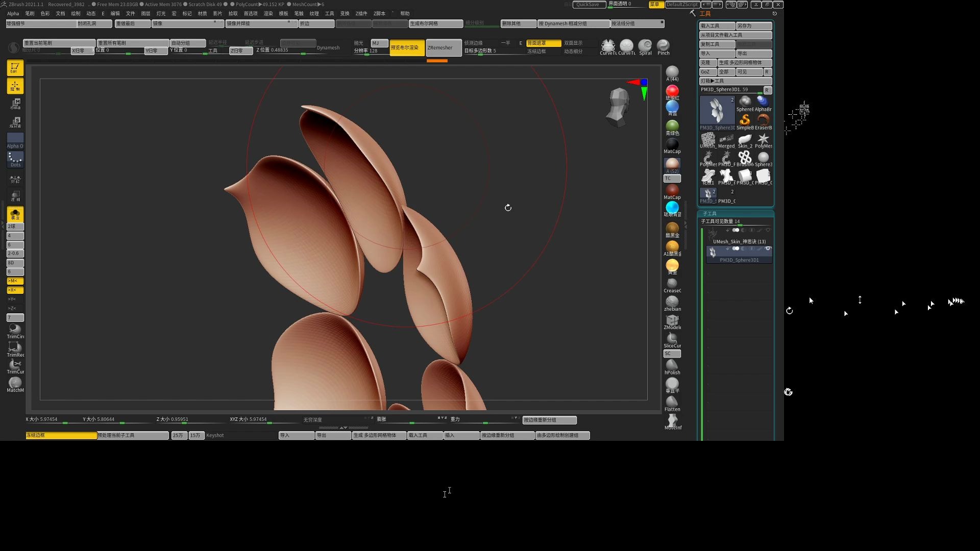Open the EraserBrush tool thumbnail

click(x=763, y=121)
